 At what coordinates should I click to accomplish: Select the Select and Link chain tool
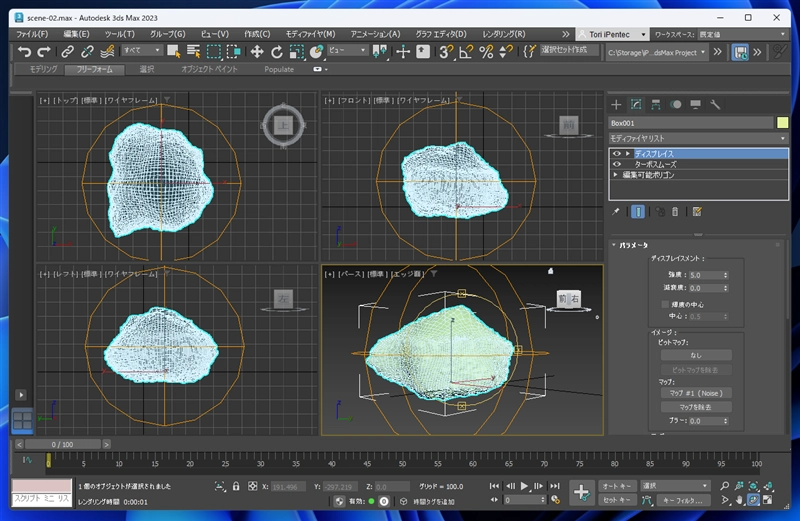(67, 52)
